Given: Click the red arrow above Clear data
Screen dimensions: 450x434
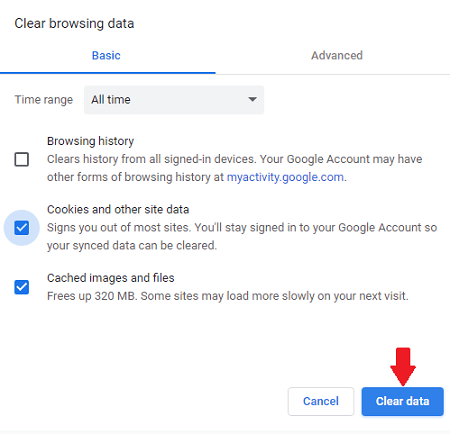Looking at the screenshot, I should 403,367.
